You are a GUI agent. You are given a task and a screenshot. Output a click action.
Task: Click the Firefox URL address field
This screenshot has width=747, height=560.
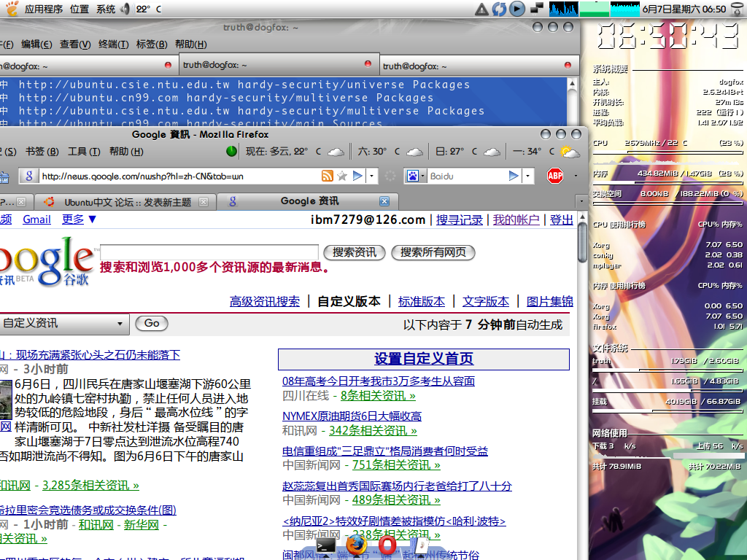pos(179,176)
